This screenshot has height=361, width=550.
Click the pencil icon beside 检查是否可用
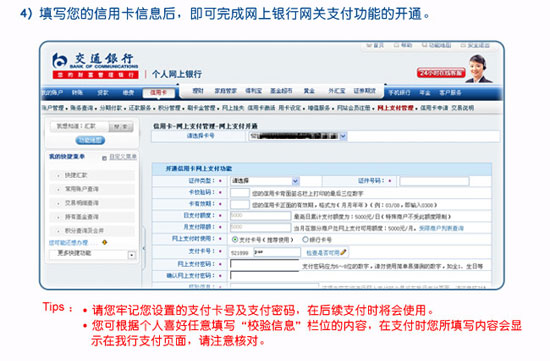pos(343,252)
